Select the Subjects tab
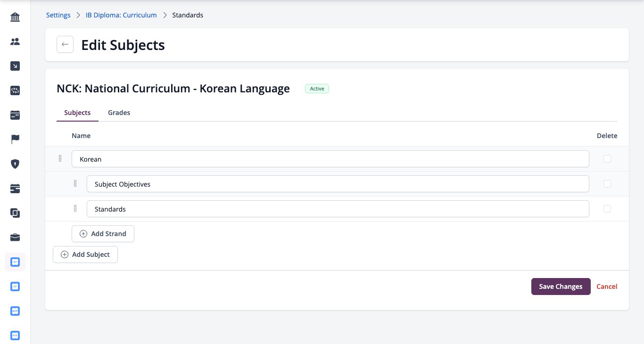 pos(77,113)
